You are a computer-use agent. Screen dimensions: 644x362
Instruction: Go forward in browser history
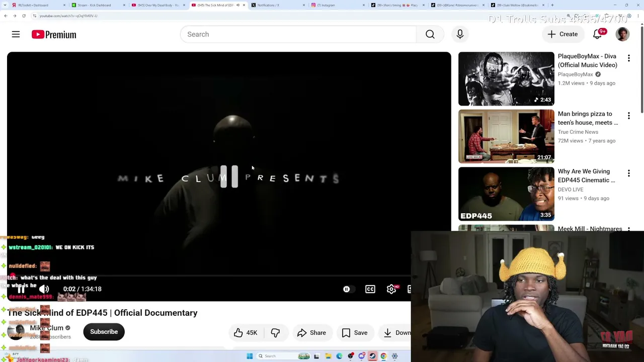click(15, 16)
